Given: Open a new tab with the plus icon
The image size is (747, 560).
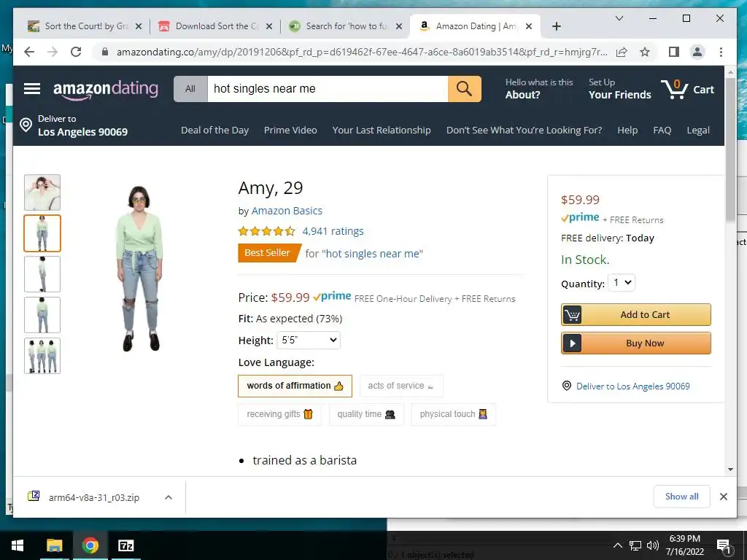Looking at the screenshot, I should click(557, 26).
